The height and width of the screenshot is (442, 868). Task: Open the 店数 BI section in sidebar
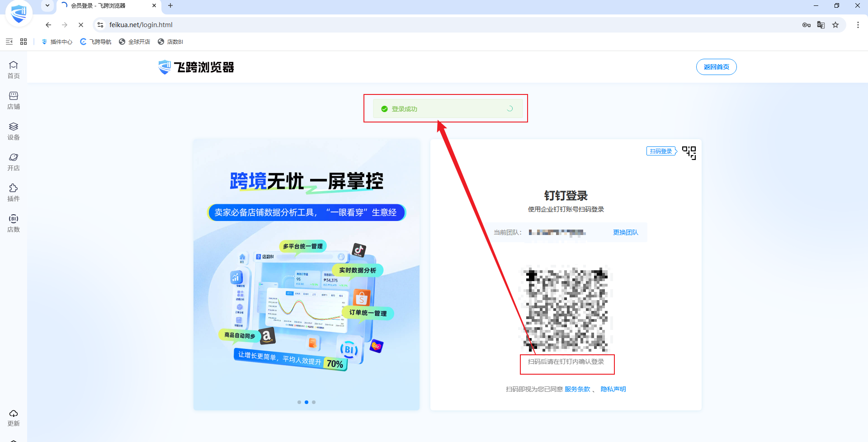(14, 223)
